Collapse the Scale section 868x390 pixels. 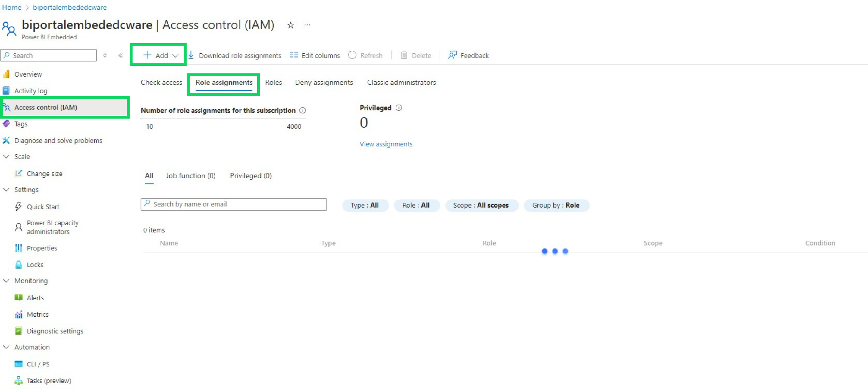click(6, 157)
